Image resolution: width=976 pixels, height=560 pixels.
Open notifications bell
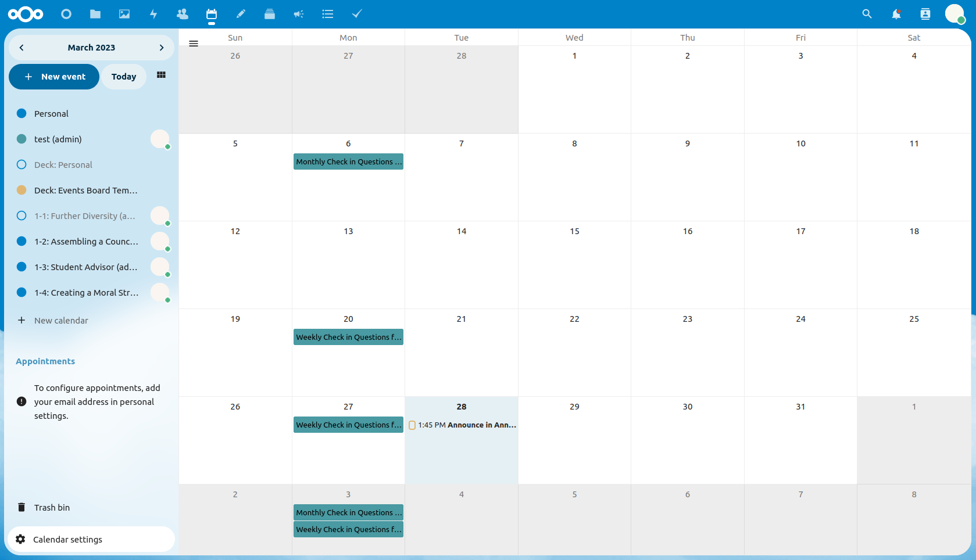click(896, 14)
